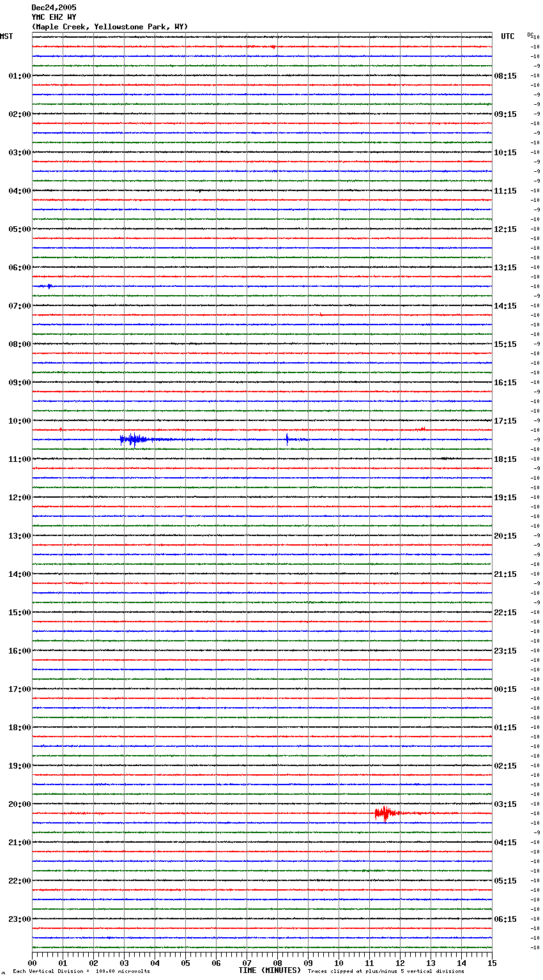Click the date header Dec24,2005

54,8
